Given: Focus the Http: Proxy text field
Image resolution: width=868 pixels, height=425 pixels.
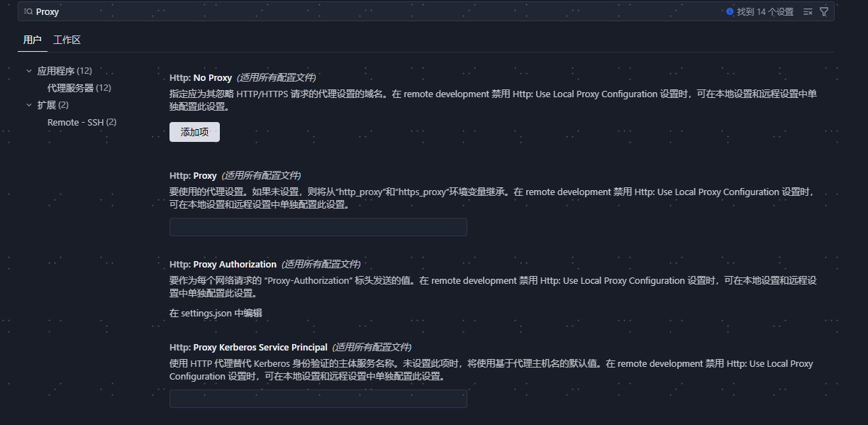Looking at the screenshot, I should coord(318,227).
